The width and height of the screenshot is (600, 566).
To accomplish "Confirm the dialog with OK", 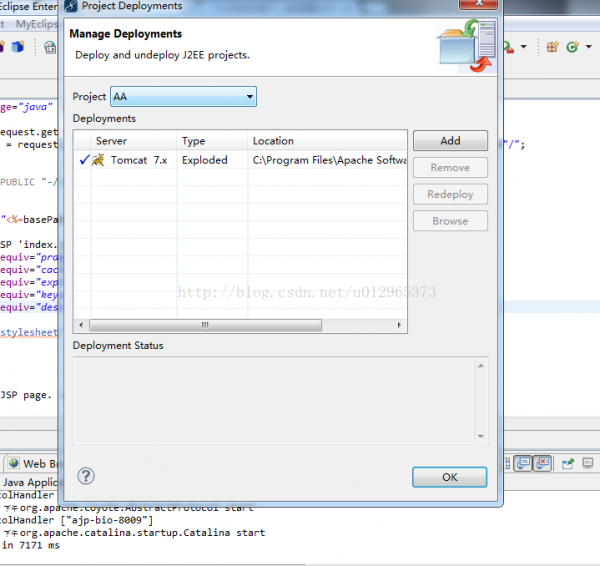I will (450, 477).
